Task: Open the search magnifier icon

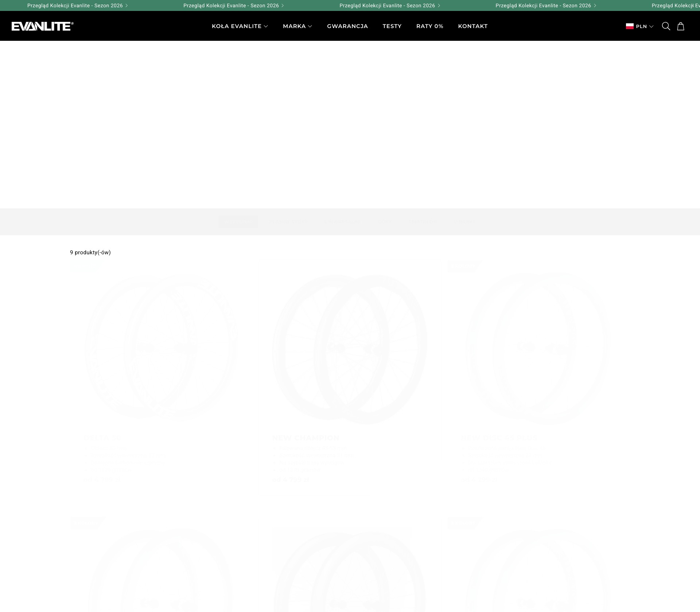Action: click(666, 26)
